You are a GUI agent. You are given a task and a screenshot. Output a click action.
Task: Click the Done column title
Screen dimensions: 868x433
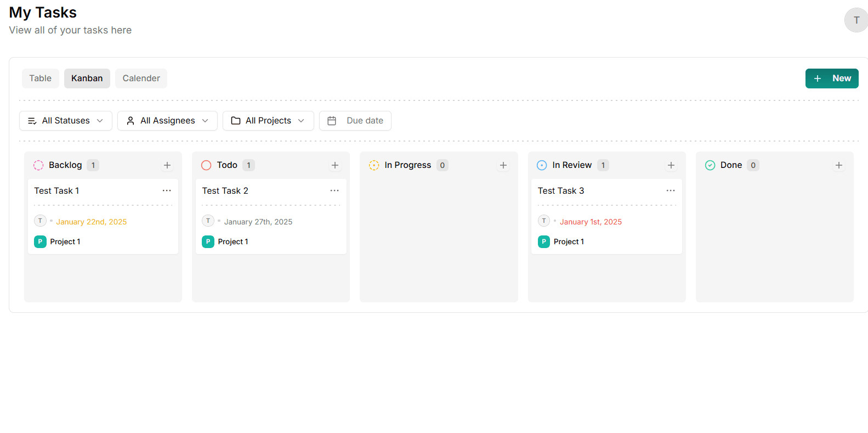(x=731, y=165)
